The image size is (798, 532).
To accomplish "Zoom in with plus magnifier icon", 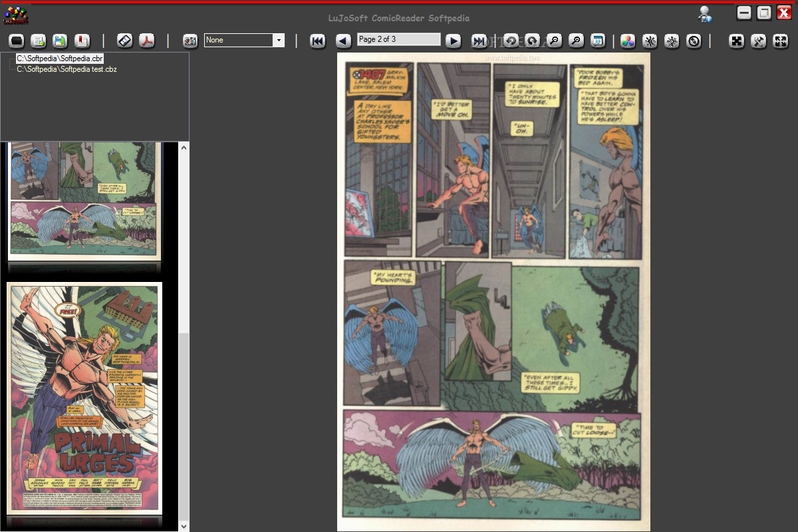I will coord(577,41).
